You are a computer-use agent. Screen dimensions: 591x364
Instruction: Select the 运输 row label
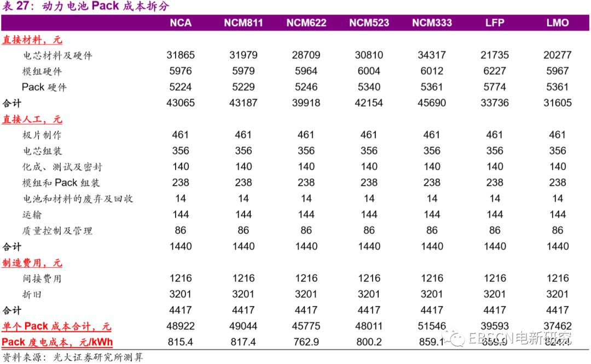(x=32, y=215)
